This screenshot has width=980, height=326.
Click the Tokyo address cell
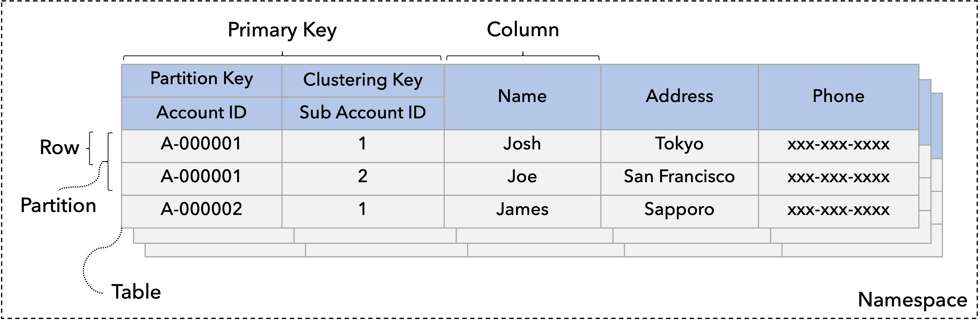click(x=679, y=144)
